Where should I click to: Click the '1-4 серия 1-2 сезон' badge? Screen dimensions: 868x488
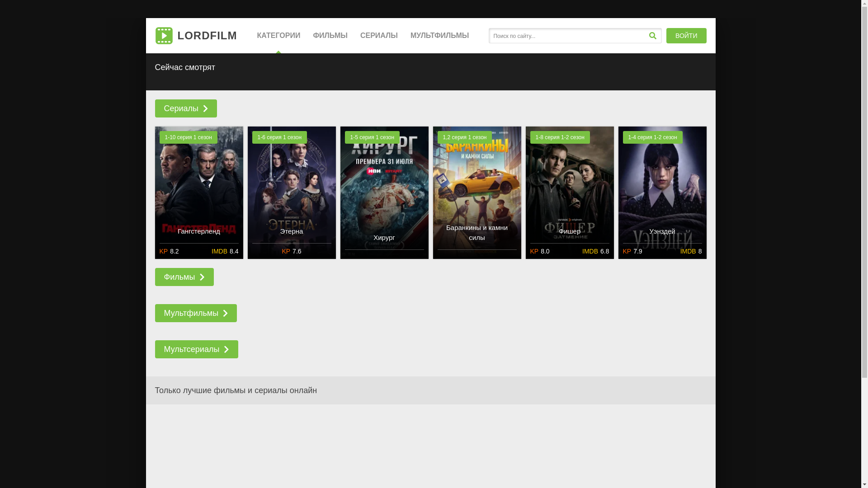652,137
